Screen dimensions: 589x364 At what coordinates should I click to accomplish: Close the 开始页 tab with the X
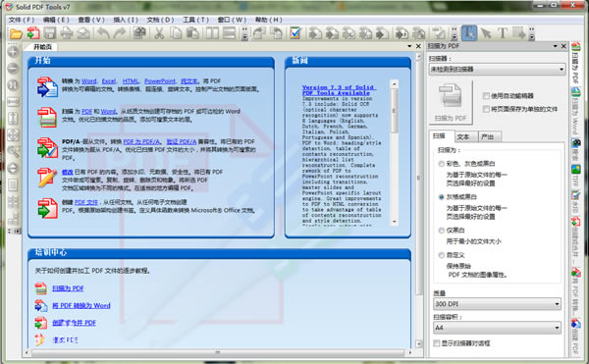click(x=418, y=46)
